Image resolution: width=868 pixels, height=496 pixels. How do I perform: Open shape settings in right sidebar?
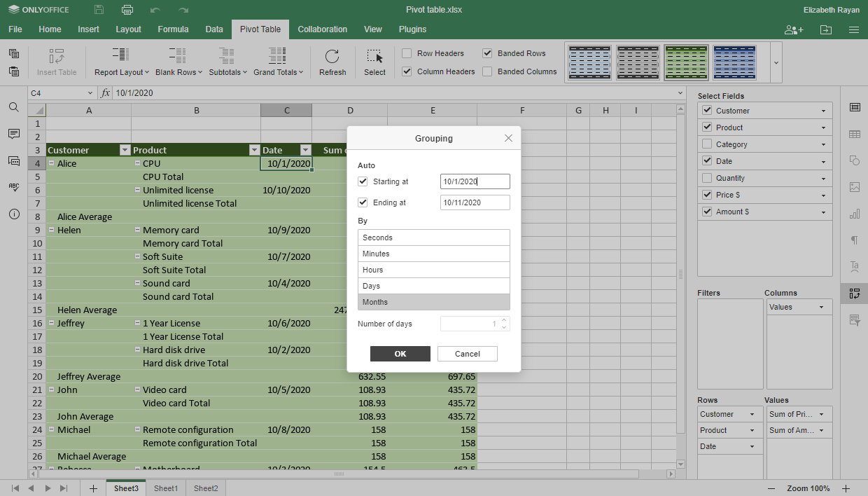[x=855, y=160]
